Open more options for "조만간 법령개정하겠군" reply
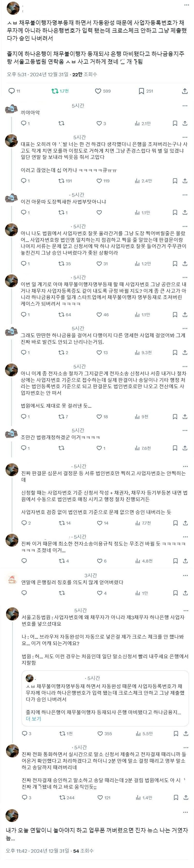Image resolution: width=194 pixels, height=868 pixels. [185, 430]
